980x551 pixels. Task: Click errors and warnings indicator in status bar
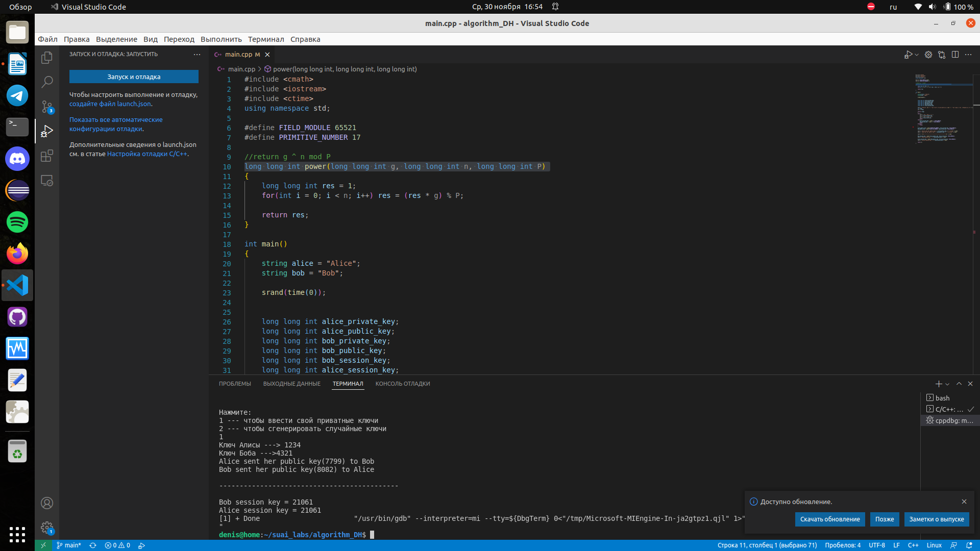click(117, 545)
